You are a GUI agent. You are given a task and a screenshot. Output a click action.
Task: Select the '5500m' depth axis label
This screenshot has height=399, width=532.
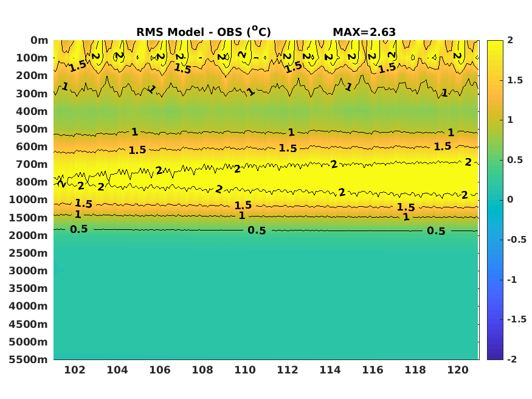pos(29,359)
